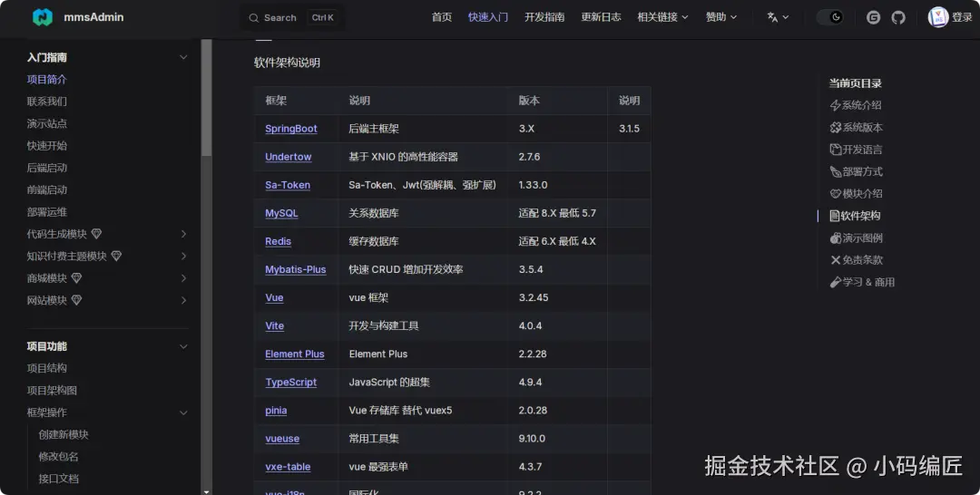Open the 相关链接 dropdown menu
This screenshot has height=495, width=980.
tap(662, 17)
